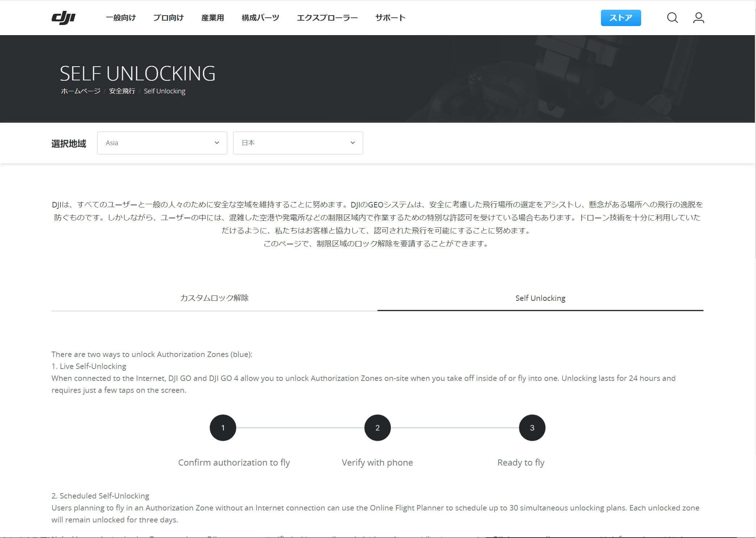The image size is (756, 538).
Task: Open the プロ向け menu
Action: [x=168, y=18]
